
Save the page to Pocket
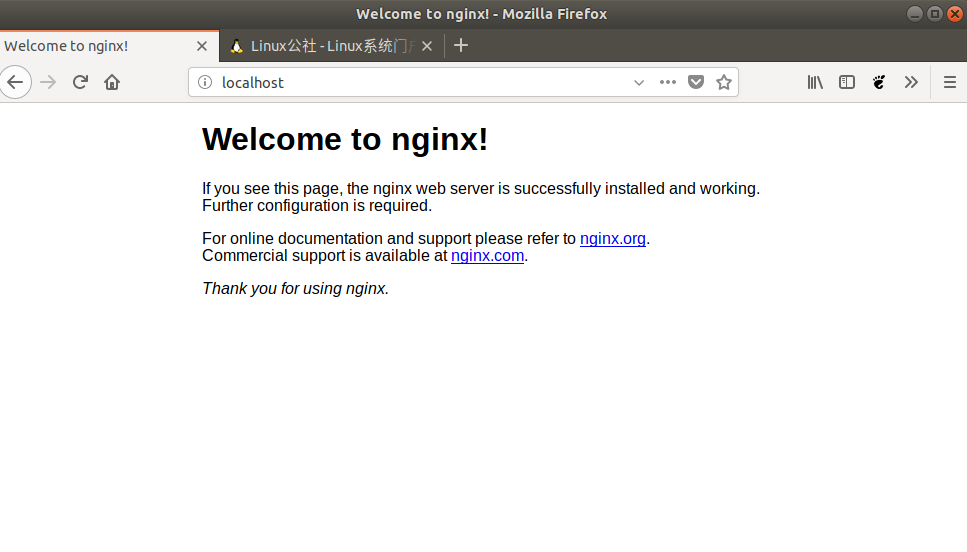pos(696,82)
